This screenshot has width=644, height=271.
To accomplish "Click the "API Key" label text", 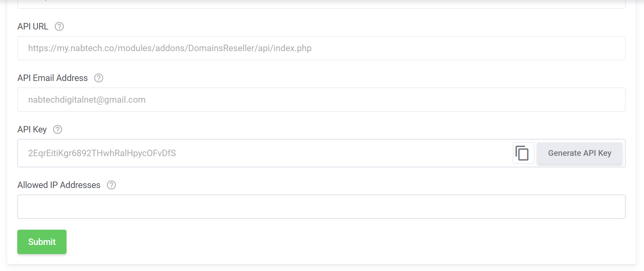I will click(x=32, y=129).
